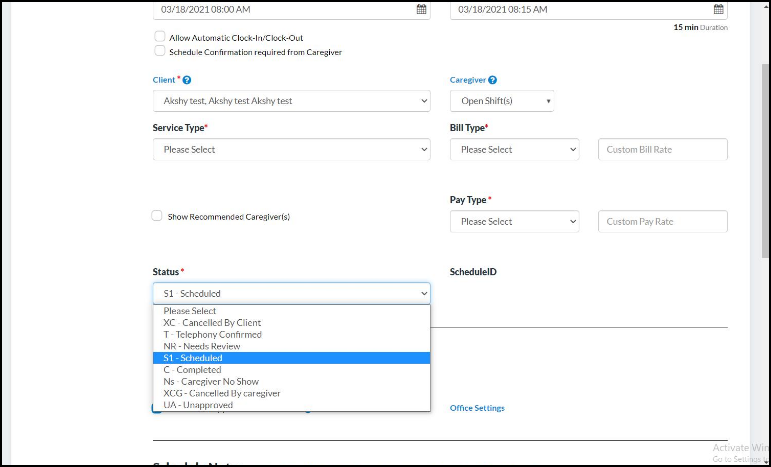Expand the Open Shift(s) caregiver dropdown
771x467 pixels.
coord(502,101)
